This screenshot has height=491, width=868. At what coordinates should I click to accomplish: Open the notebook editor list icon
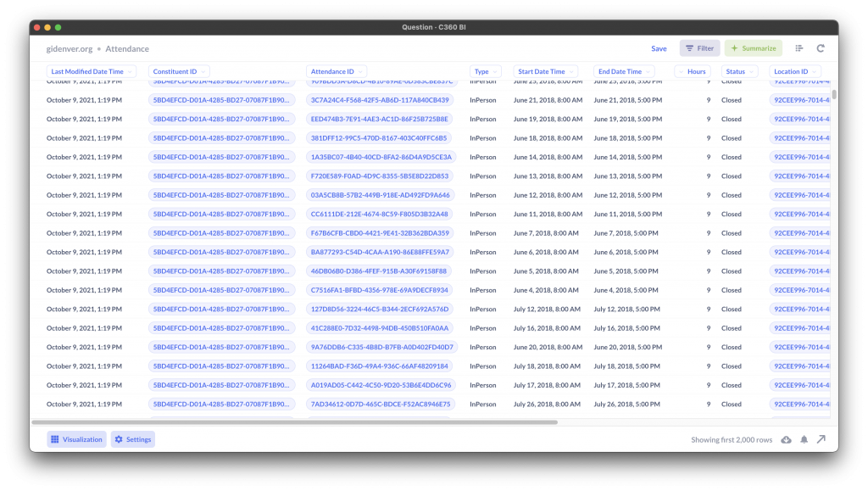[798, 48]
